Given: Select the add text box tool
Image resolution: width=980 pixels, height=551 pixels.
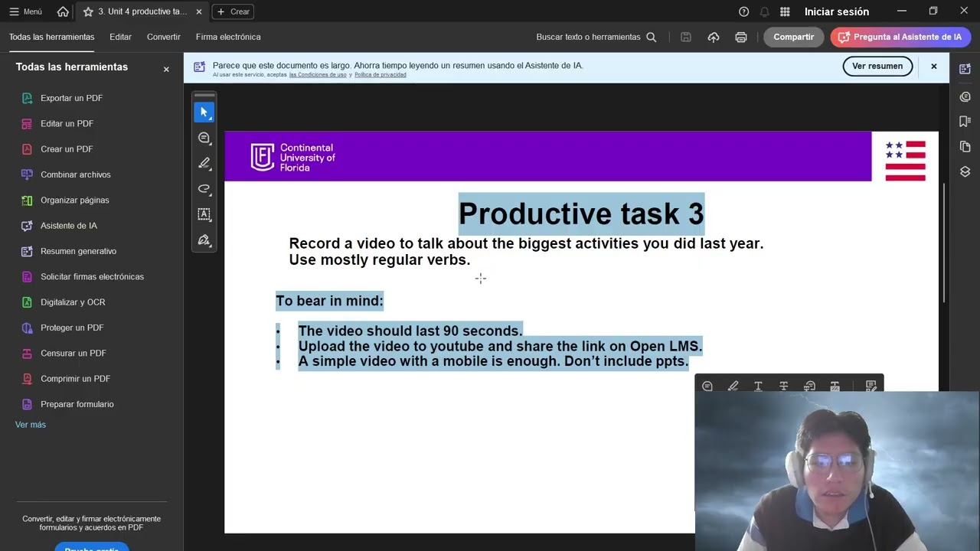Looking at the screenshot, I should coord(204,214).
